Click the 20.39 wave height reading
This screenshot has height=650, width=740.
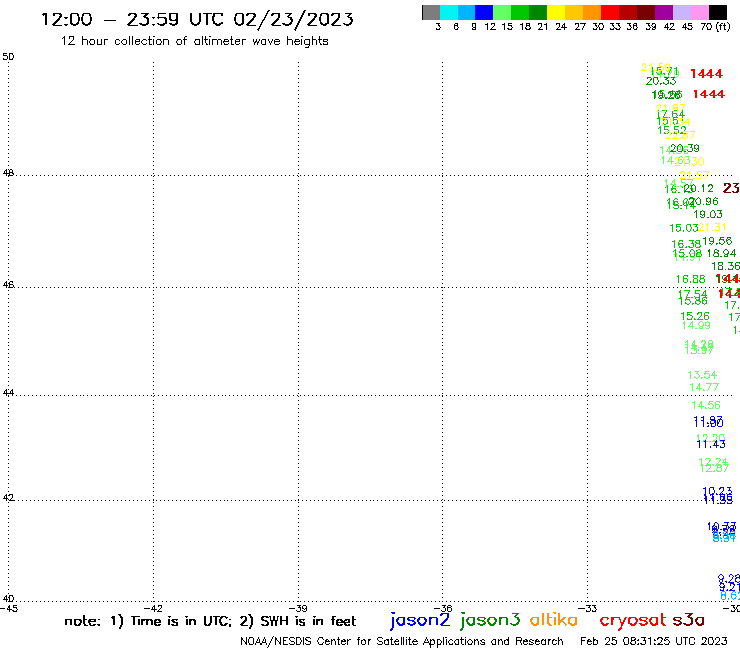pos(685,149)
